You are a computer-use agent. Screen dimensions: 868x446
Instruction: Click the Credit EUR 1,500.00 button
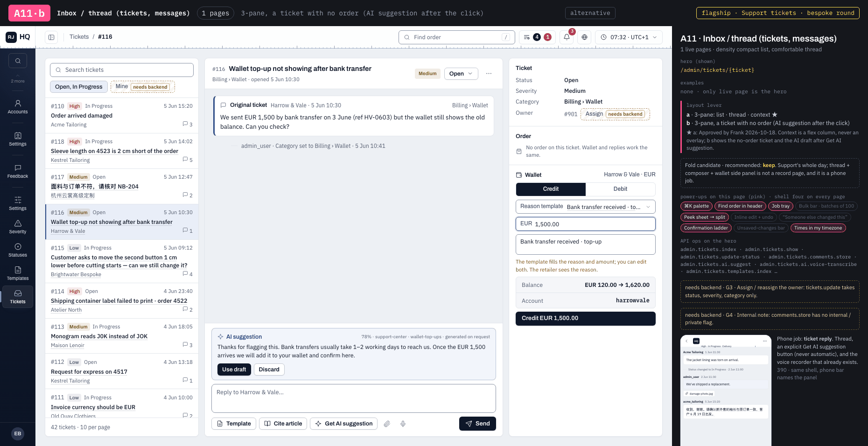(x=586, y=319)
